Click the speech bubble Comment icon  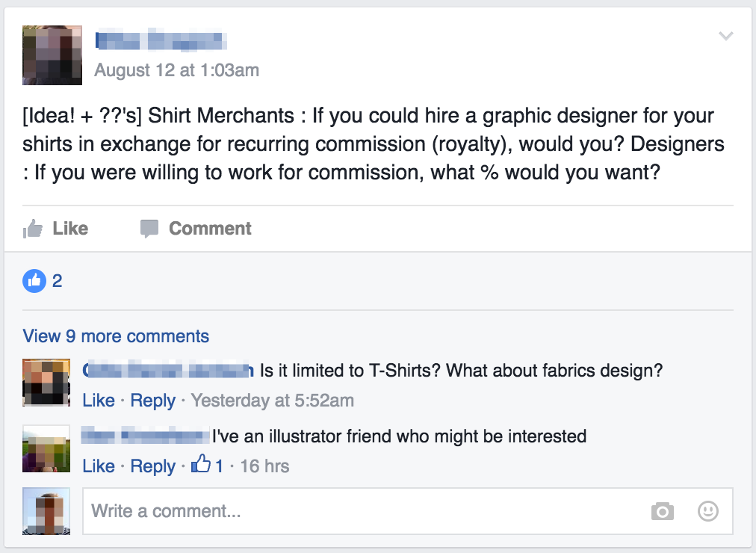149,229
